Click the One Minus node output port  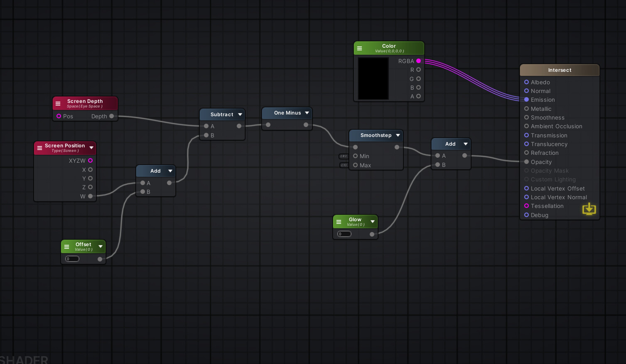306,125
